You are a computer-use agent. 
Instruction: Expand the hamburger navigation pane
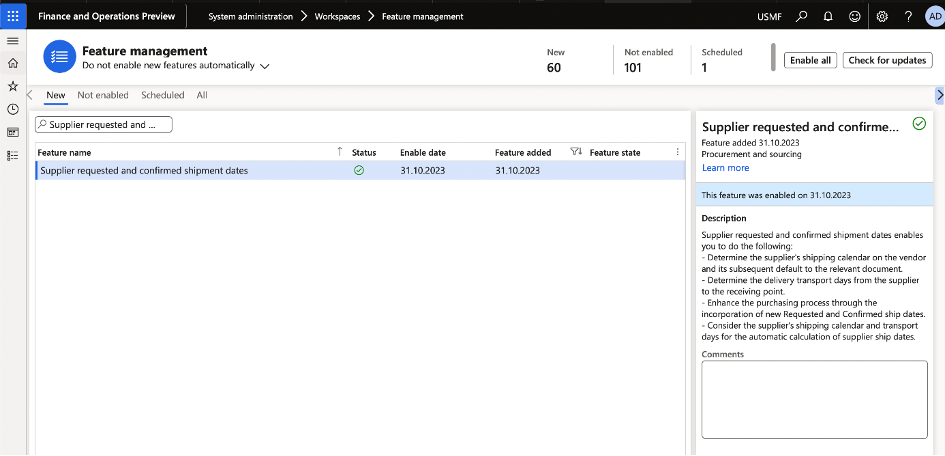pyautogui.click(x=13, y=40)
